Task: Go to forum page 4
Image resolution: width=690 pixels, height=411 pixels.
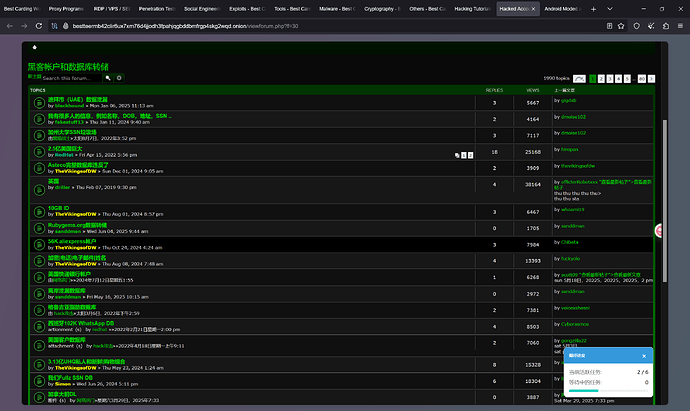Action: pos(618,79)
